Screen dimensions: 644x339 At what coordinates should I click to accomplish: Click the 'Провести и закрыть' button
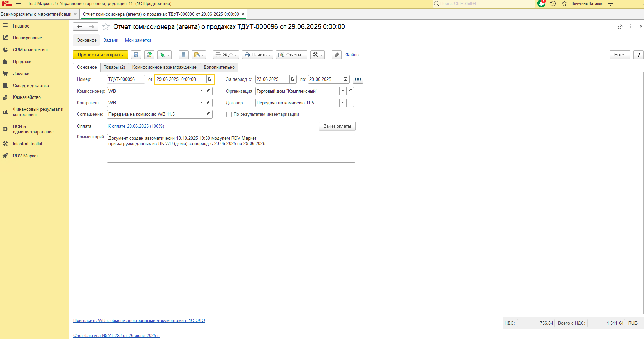[x=100, y=55]
